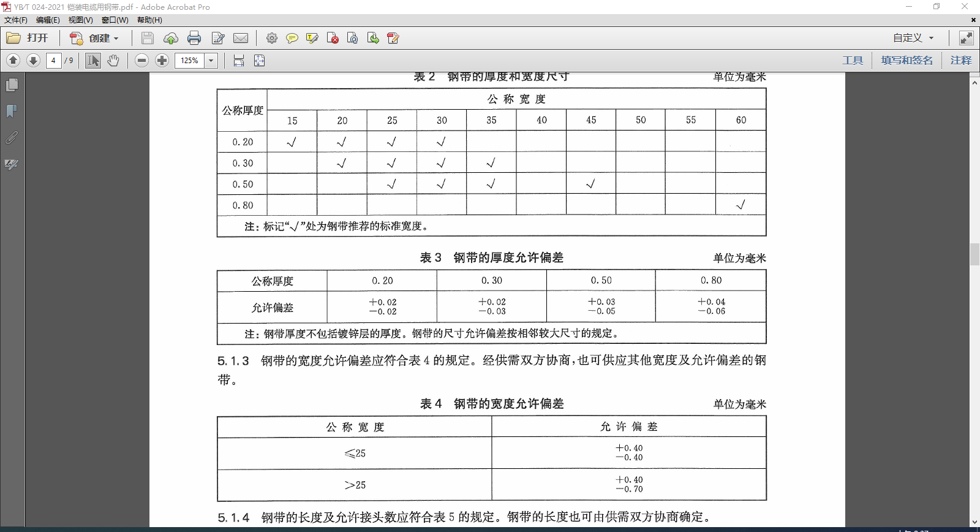Image resolution: width=980 pixels, height=532 pixels.
Task: Expand the zoom level dropdown arrow
Action: (x=211, y=60)
